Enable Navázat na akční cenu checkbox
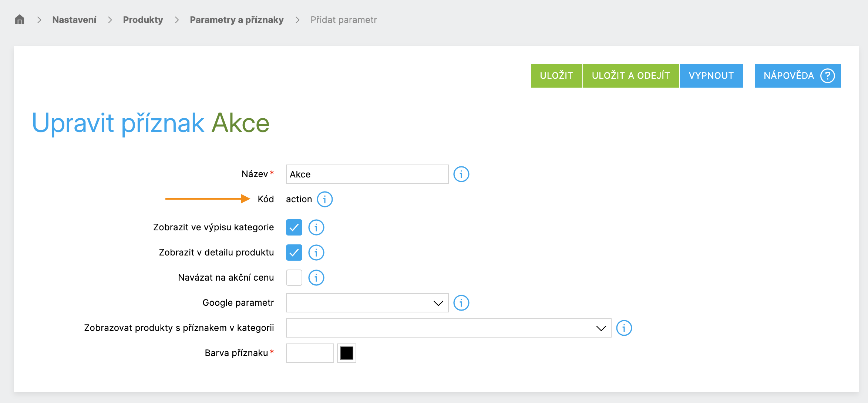The image size is (868, 403). pyautogui.click(x=294, y=278)
